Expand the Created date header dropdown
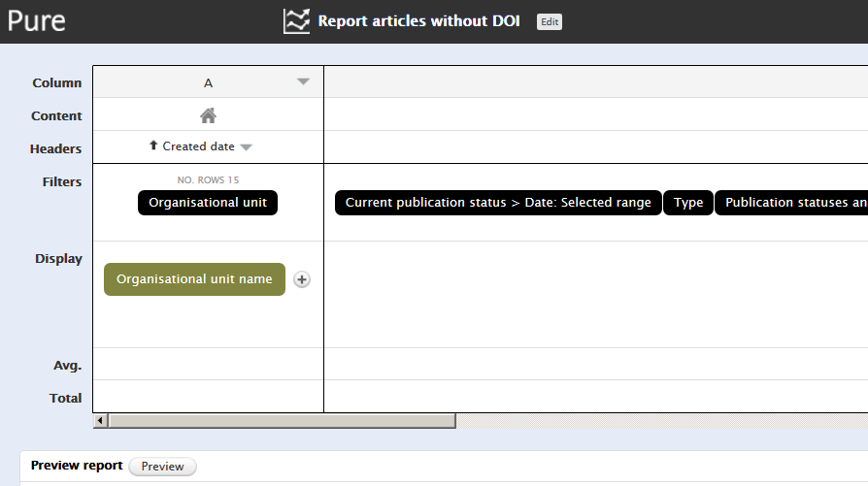Viewport: 868px width, 486px height. [x=247, y=147]
